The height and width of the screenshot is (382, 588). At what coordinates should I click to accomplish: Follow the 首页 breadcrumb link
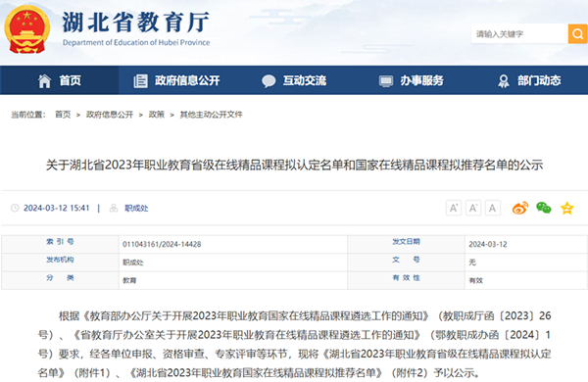(x=63, y=115)
